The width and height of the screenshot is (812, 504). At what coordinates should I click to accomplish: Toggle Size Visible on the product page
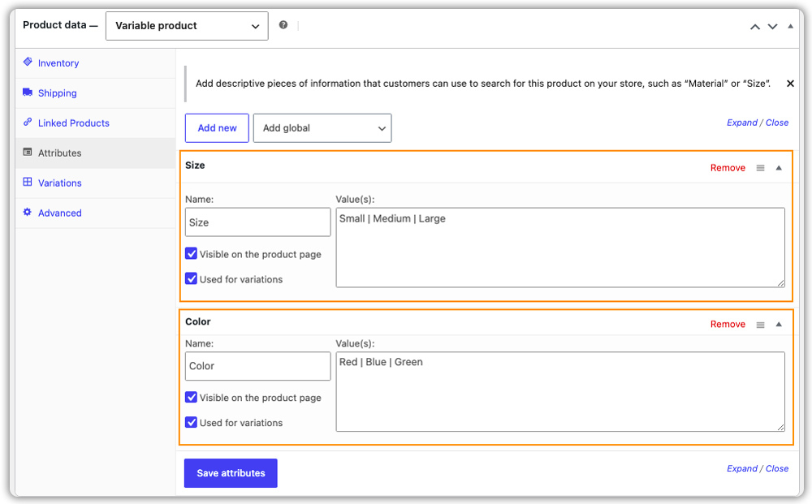click(191, 253)
